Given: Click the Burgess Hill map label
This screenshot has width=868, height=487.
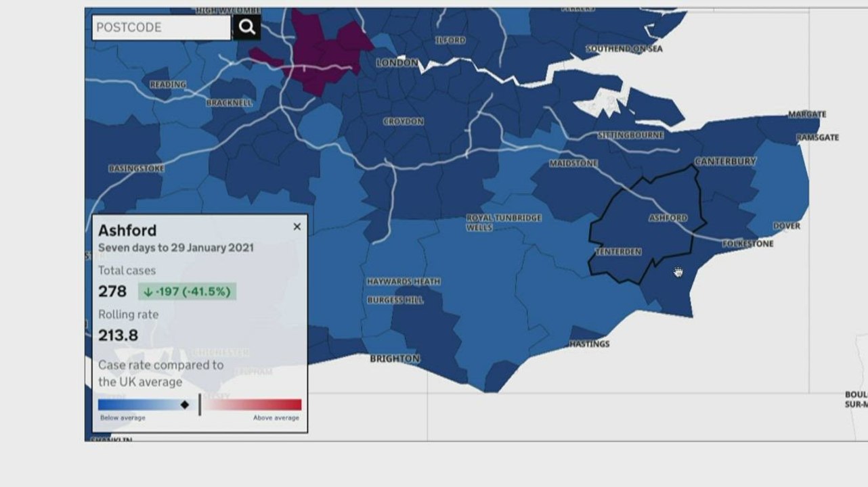Looking at the screenshot, I should pos(395,300).
